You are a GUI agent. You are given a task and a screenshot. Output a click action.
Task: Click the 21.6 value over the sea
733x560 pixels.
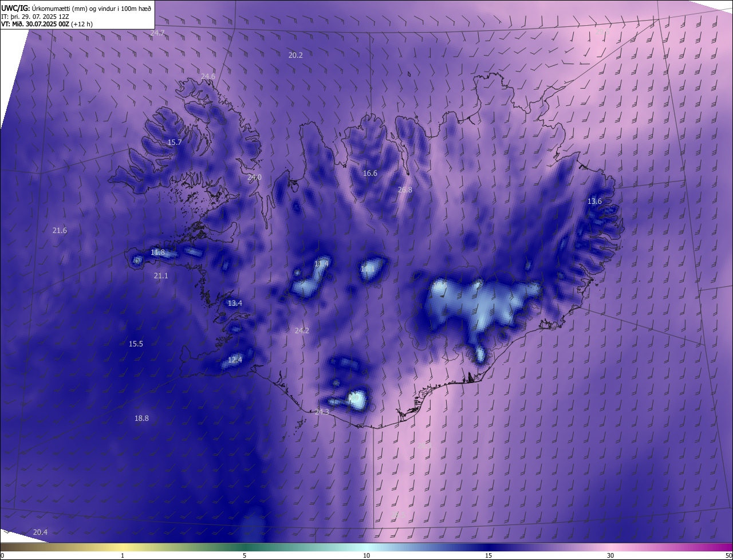[60, 231]
